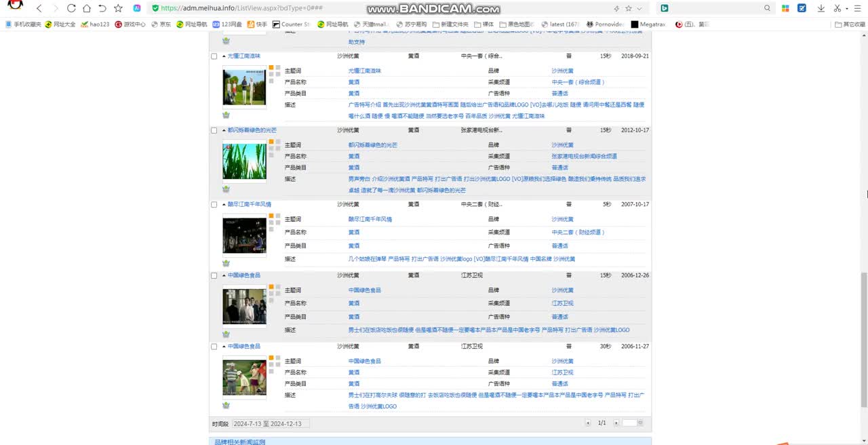Open the 新建文件夹 bookmark folder
The height and width of the screenshot is (445, 868).
450,24
